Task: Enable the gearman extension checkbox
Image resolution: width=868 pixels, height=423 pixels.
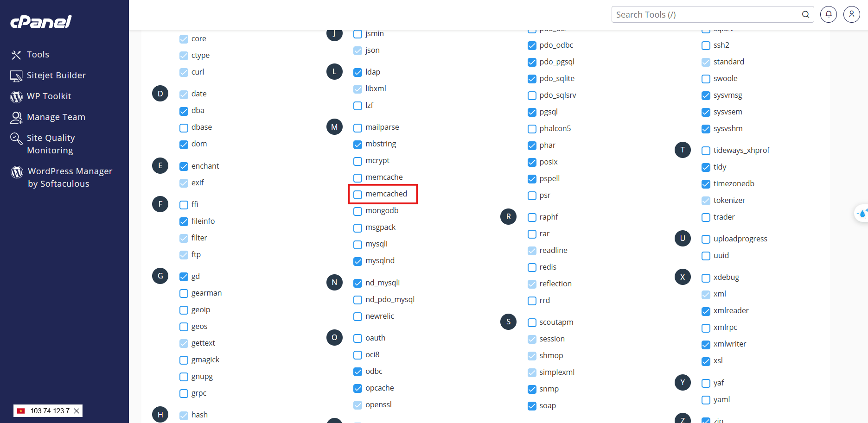Action: click(184, 294)
